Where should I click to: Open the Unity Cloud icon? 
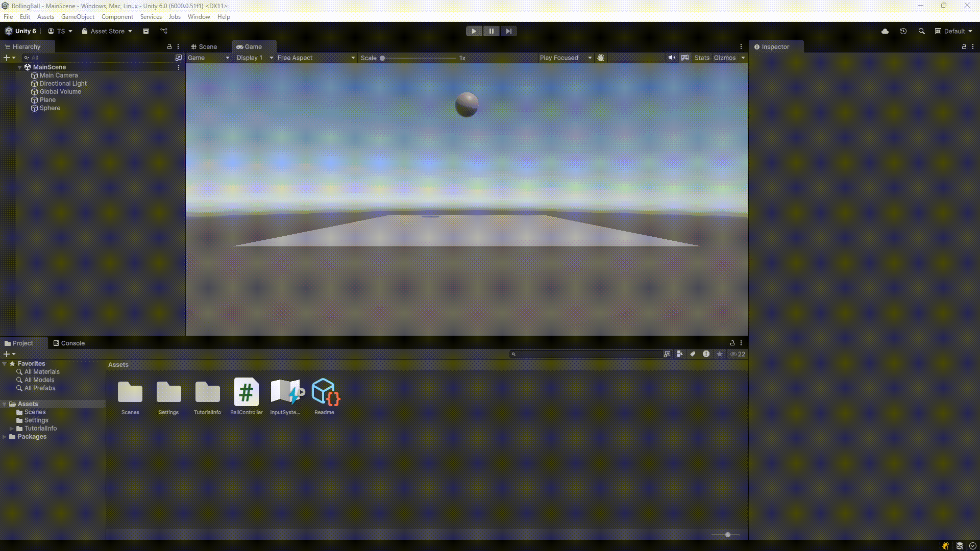pos(885,31)
